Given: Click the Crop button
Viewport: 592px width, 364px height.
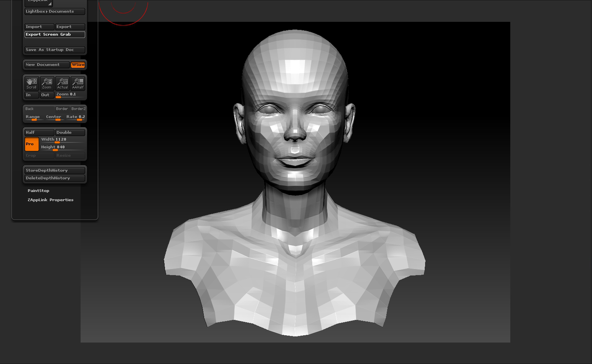Looking at the screenshot, I should click(x=40, y=156).
